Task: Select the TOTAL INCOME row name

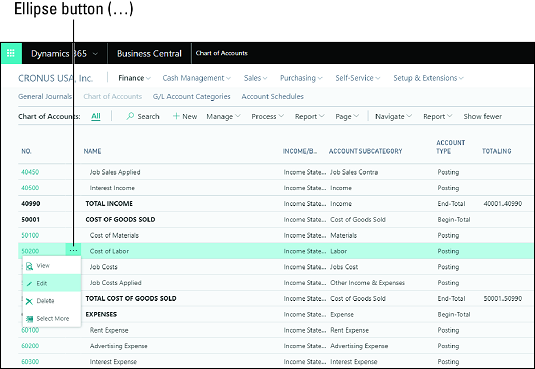Action: click(x=109, y=204)
